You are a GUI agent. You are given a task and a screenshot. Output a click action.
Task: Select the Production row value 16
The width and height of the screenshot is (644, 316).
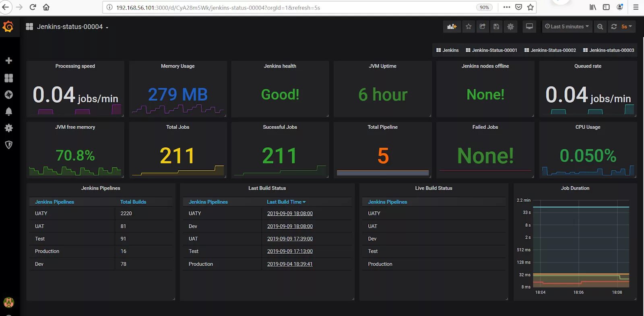pos(124,251)
